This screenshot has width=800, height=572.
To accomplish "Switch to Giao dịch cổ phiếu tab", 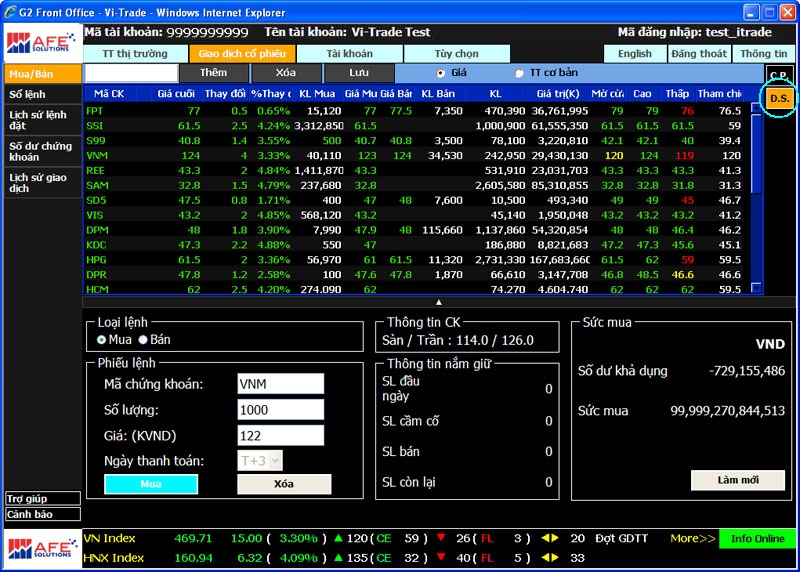I will [242, 54].
